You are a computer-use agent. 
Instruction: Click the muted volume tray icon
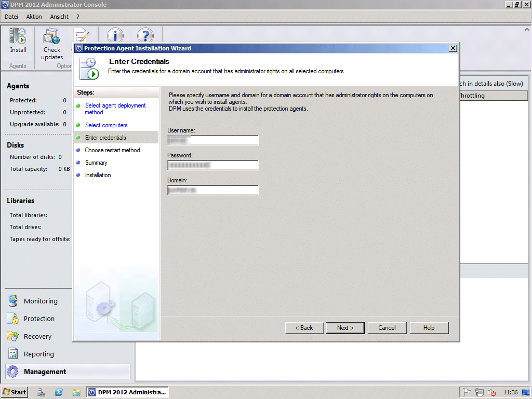tap(492, 392)
